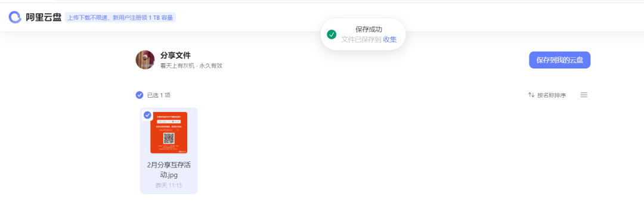Uncheck the 2月分享互存活动.jpg file checkbox
The image size is (644, 218).
[147, 115]
